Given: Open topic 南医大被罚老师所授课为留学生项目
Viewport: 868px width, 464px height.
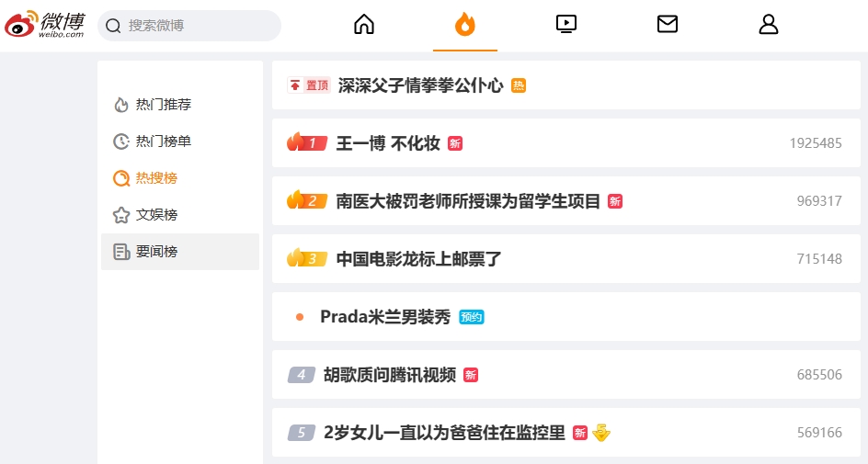Looking at the screenshot, I should pos(468,201).
